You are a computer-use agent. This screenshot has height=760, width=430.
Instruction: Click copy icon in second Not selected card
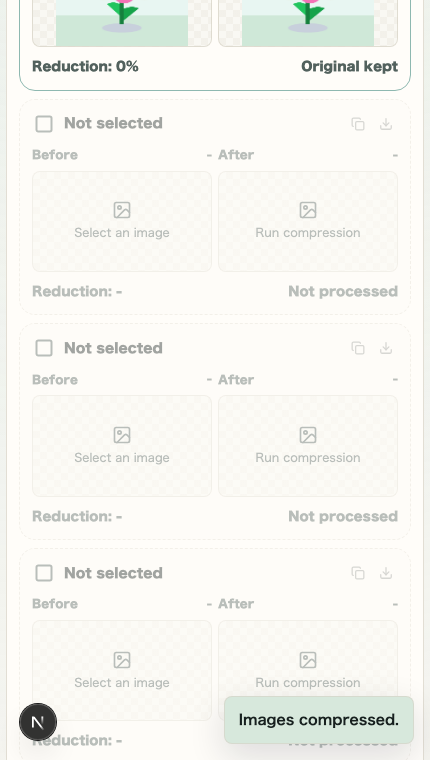click(358, 348)
